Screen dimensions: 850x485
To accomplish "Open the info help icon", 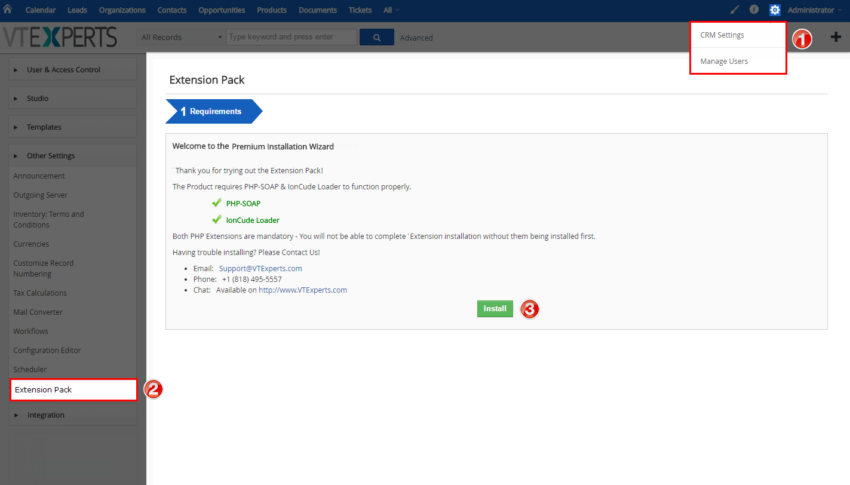I will 754,10.
